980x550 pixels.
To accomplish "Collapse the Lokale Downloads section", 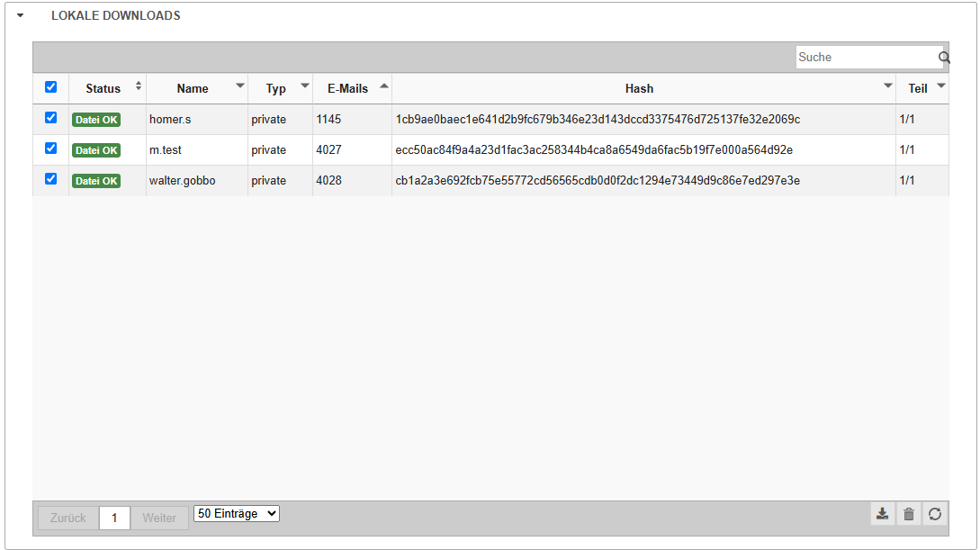I will 20,16.
